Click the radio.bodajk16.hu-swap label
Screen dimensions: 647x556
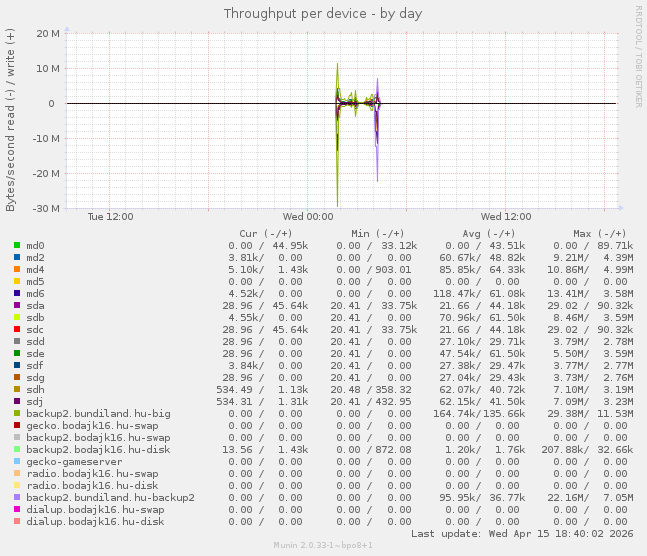click(x=92, y=473)
